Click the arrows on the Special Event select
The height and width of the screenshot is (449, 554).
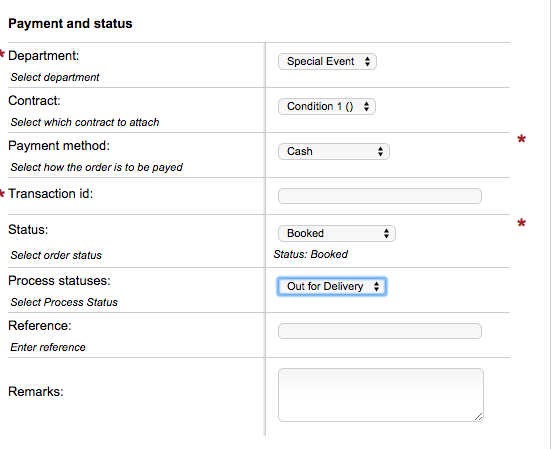367,61
